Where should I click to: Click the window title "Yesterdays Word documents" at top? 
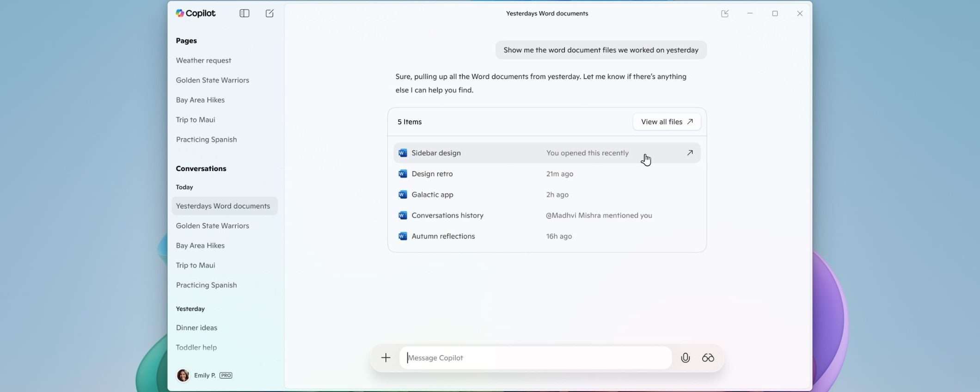[547, 13]
